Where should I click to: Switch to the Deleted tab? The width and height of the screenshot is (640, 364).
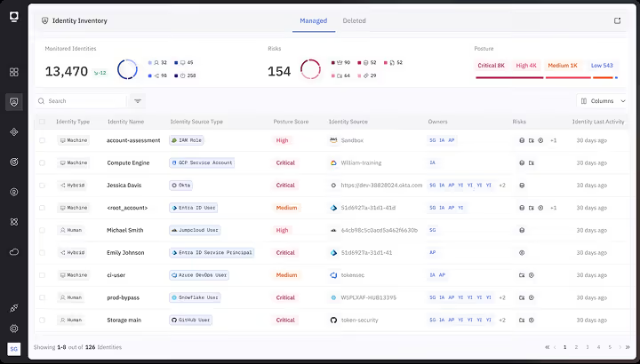[354, 20]
